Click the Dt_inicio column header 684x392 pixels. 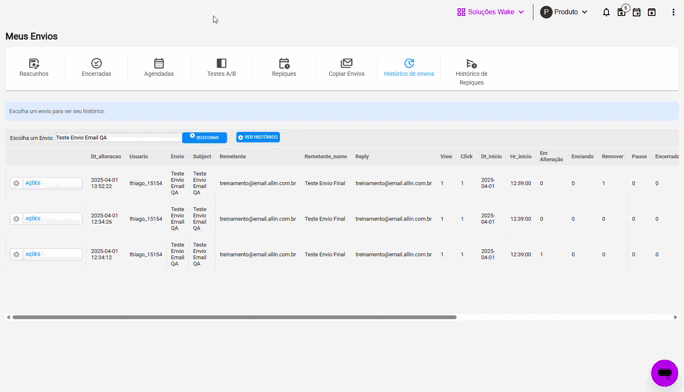(491, 156)
